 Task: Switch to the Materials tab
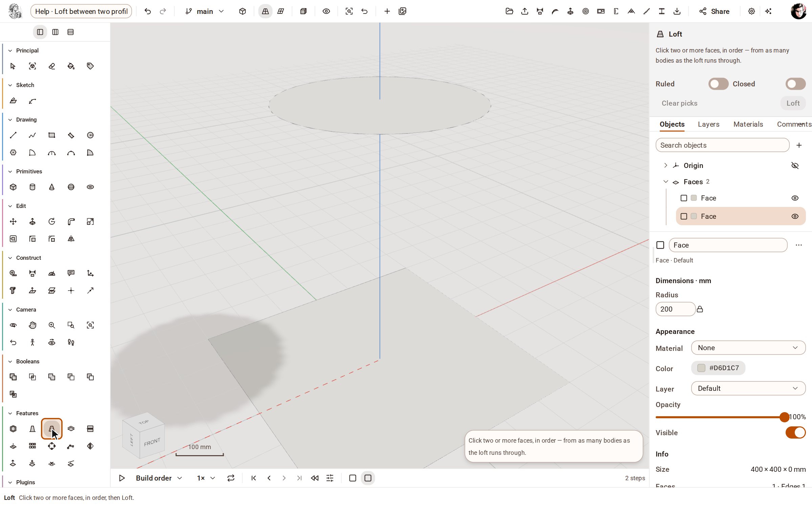748,124
